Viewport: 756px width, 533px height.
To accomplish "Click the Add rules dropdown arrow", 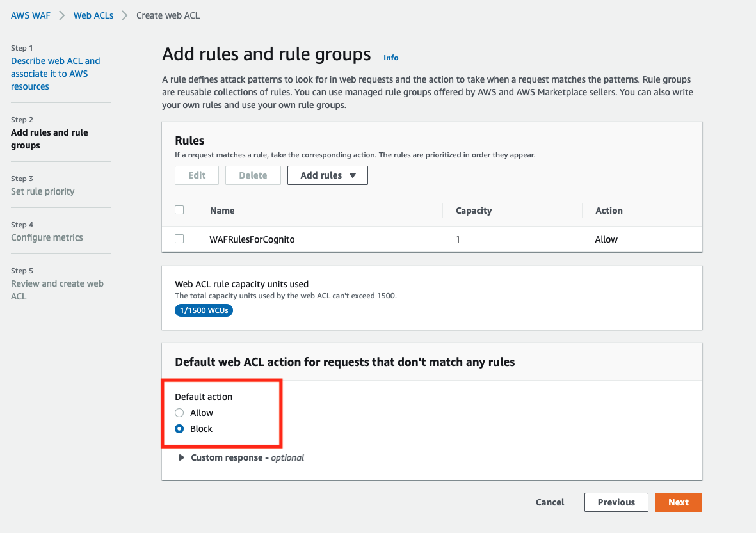I will pos(353,175).
